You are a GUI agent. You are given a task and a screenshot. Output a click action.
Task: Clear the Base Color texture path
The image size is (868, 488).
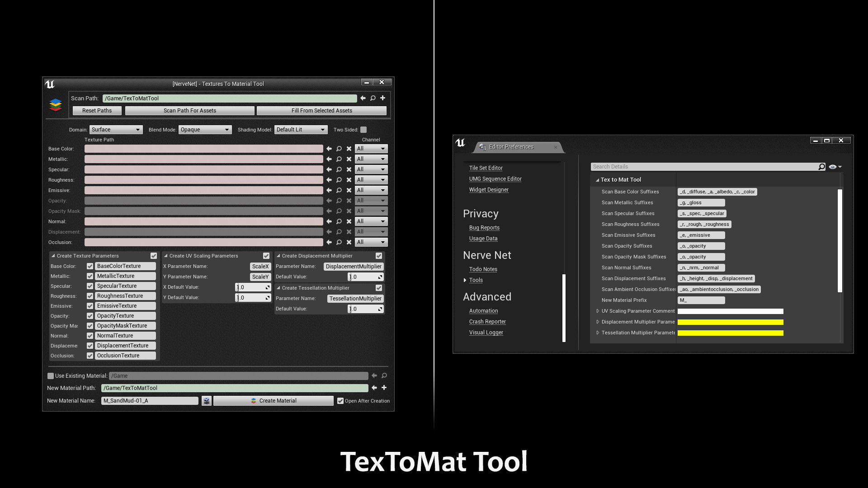[x=349, y=149]
